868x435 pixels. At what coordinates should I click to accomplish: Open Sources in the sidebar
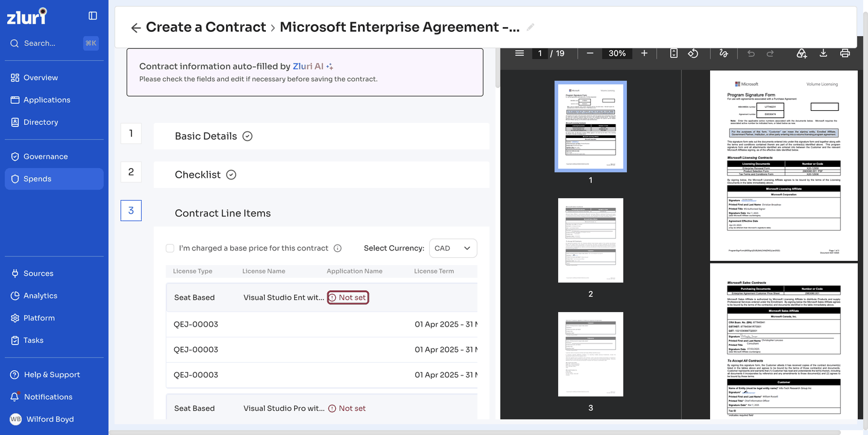(x=54, y=274)
